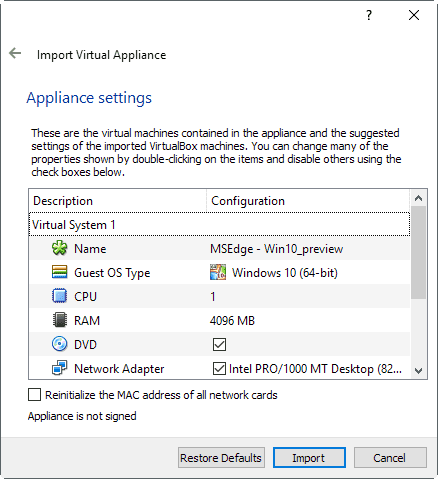Click the help question mark icon
The height and width of the screenshot is (479, 438).
click(369, 15)
